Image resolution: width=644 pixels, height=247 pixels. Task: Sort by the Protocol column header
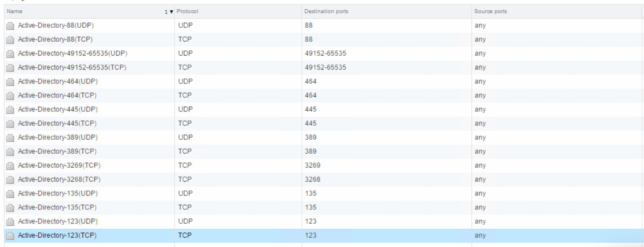point(187,11)
